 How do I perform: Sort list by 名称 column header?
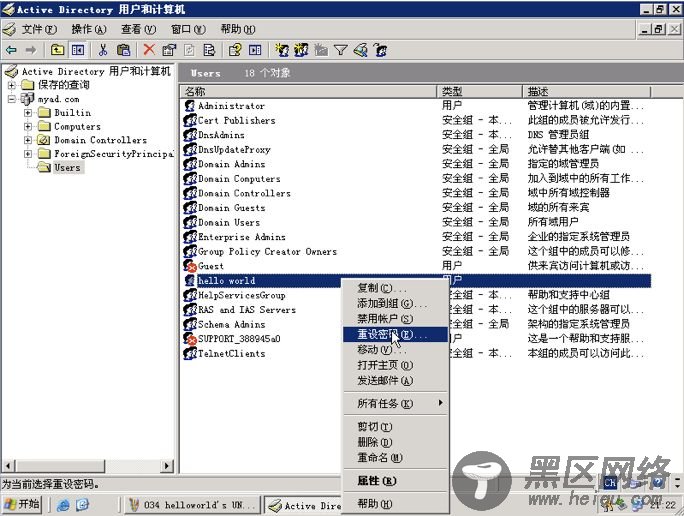(308, 92)
